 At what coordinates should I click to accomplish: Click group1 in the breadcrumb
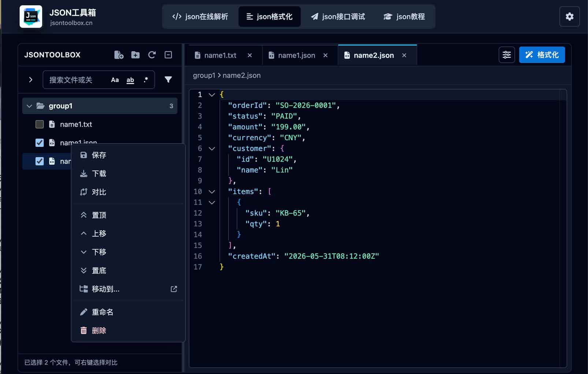[x=204, y=75]
